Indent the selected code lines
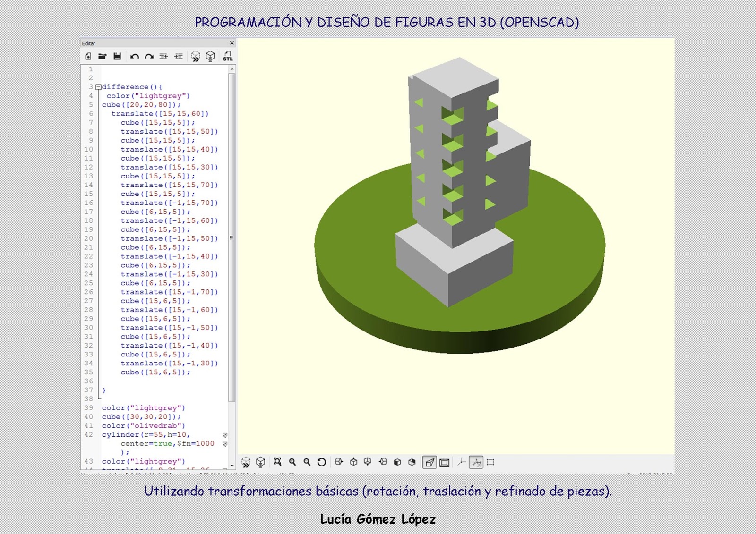The height and width of the screenshot is (534, 756). click(178, 56)
